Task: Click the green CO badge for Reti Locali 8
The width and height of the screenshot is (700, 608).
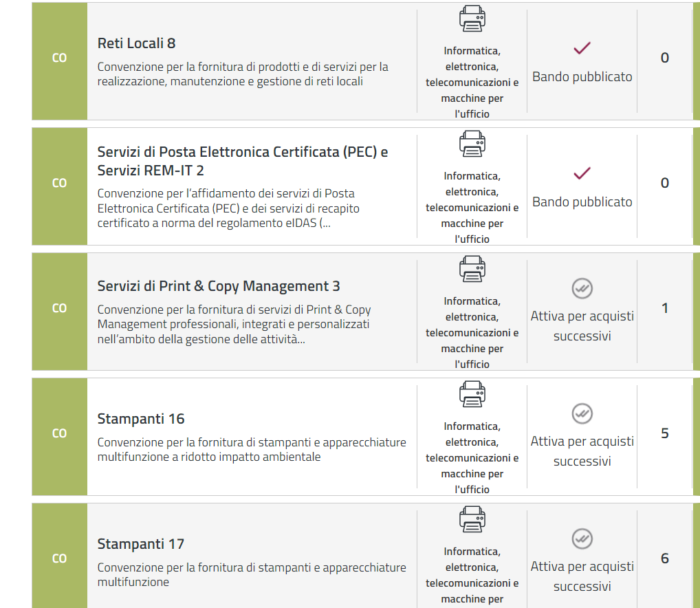Action: point(60,58)
